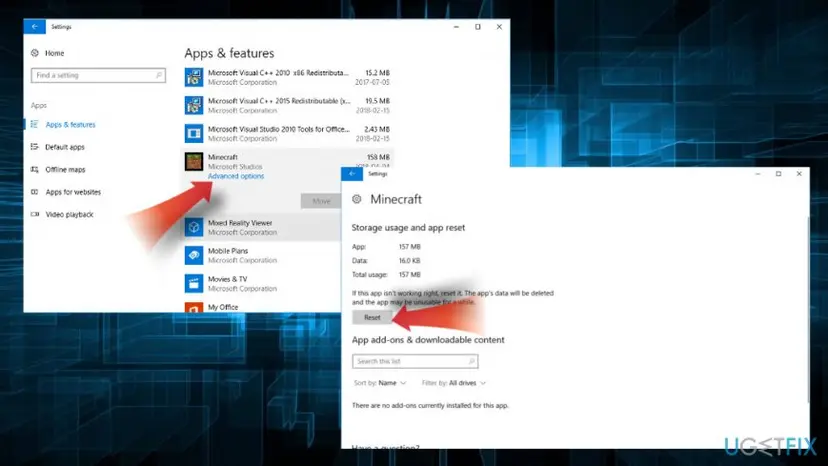Open Home via gear icon in sidebar
This screenshot has width=828, height=466.
pyautogui.click(x=35, y=53)
